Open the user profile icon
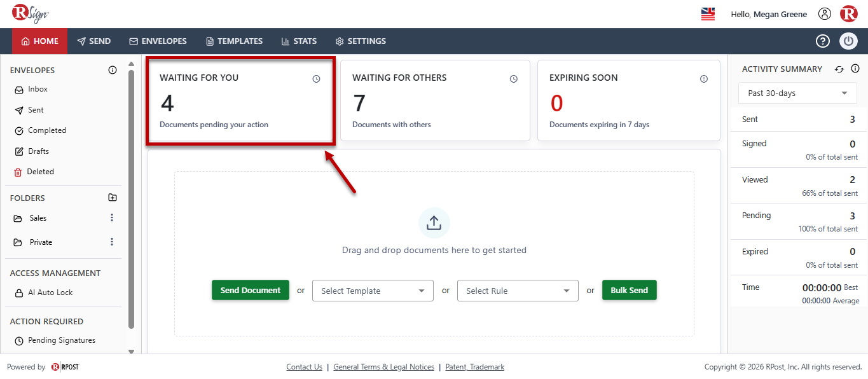The height and width of the screenshot is (379, 868). [825, 14]
